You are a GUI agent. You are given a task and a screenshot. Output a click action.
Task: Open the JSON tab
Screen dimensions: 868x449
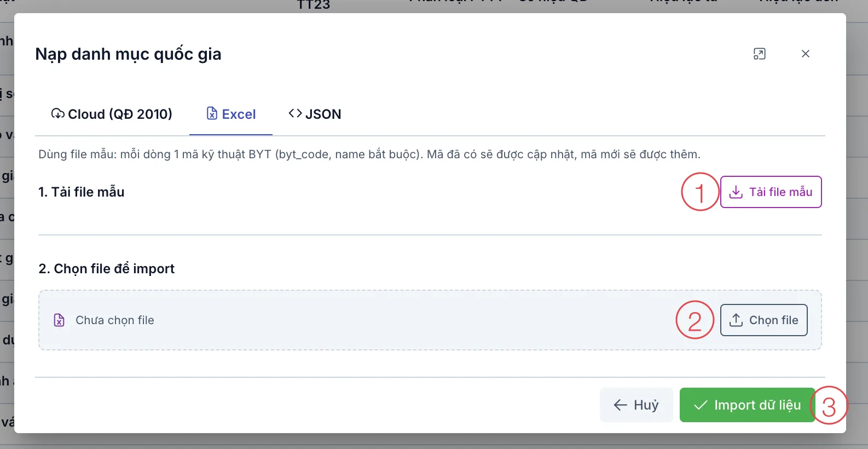(x=315, y=114)
